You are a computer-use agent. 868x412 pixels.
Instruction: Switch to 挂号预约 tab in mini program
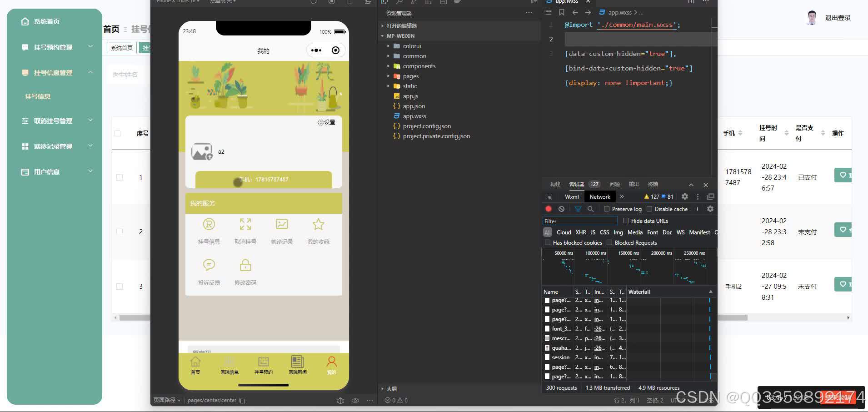point(264,365)
